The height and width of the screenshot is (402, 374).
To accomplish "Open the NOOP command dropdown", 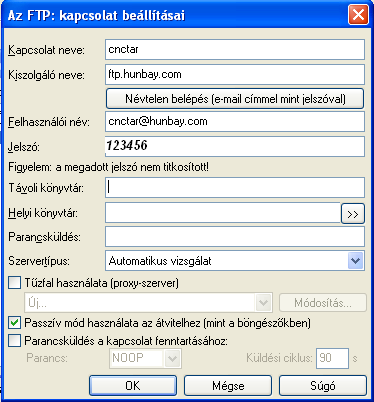I will (145, 358).
